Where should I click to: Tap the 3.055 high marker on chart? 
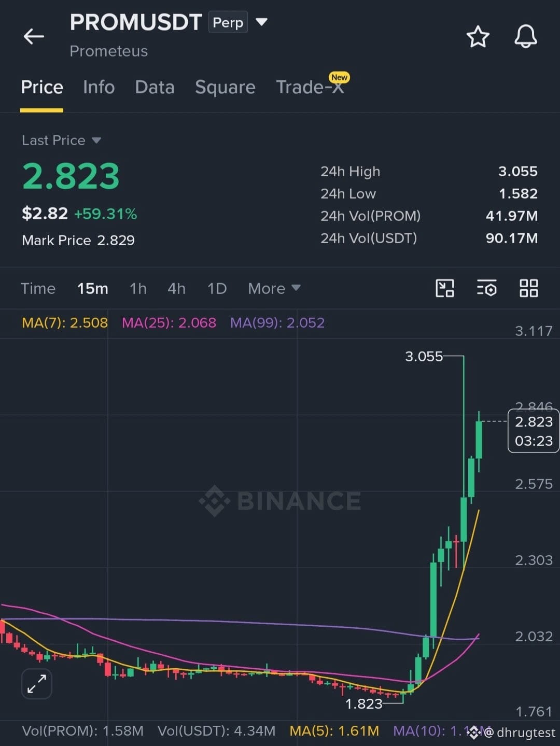424,356
